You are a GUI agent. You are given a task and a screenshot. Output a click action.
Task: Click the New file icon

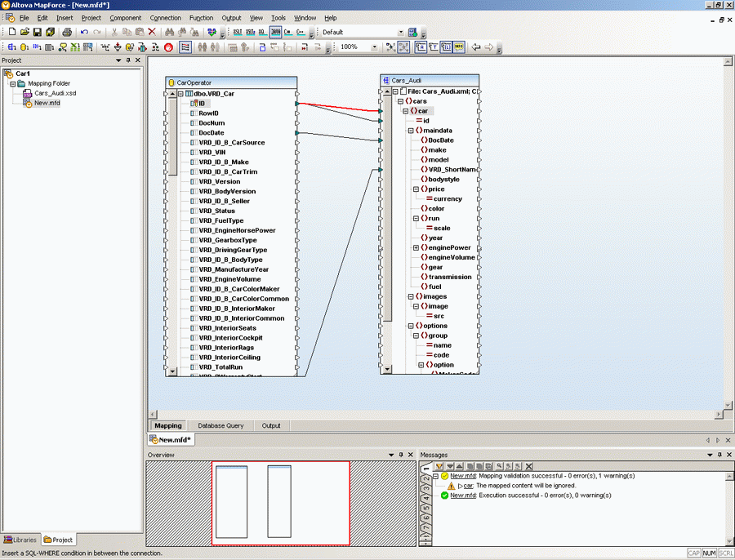click(12, 32)
